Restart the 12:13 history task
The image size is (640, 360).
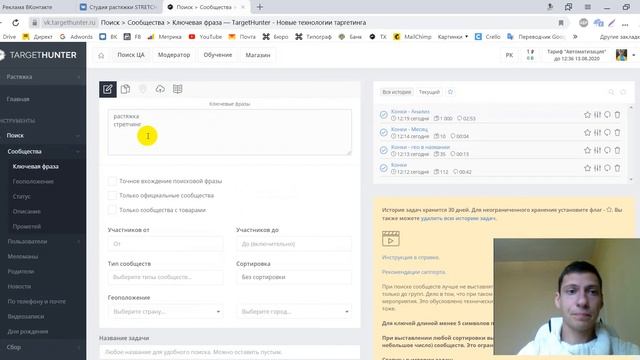[x=607, y=150]
